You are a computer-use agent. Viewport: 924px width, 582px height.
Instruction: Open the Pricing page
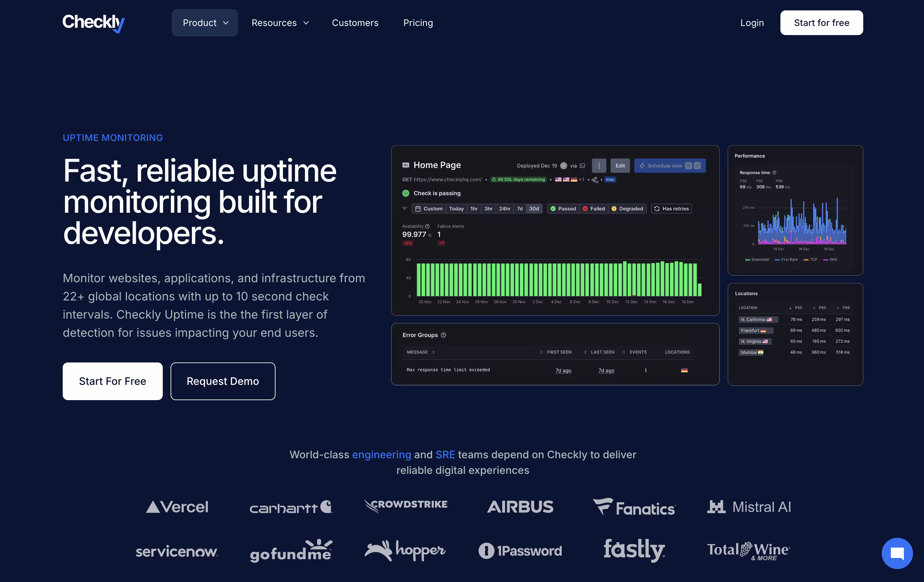point(418,23)
